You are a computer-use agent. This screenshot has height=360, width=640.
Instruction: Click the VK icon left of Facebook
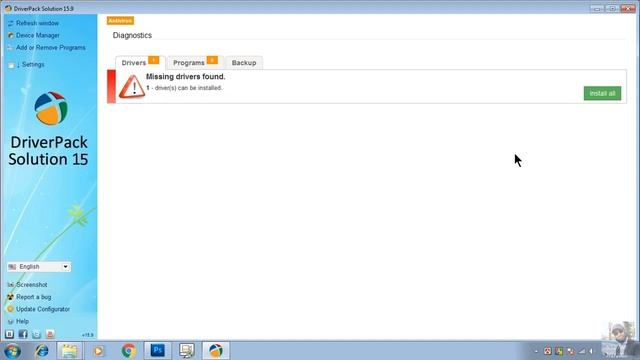[x=9, y=334]
